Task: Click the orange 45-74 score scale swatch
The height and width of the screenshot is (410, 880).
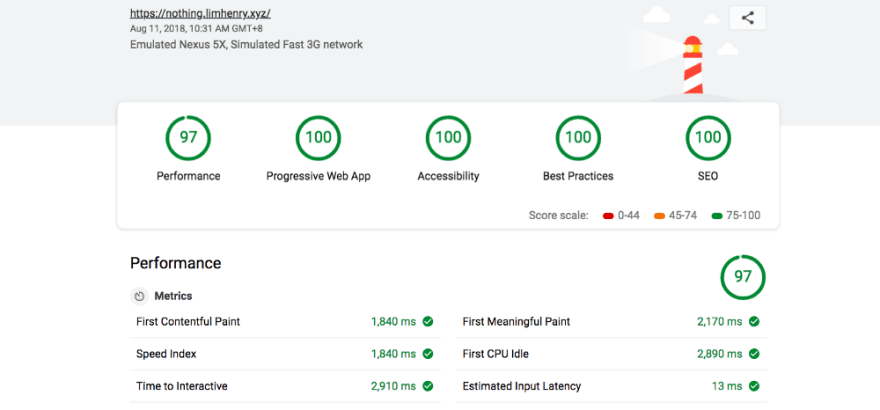Action: pyautogui.click(x=660, y=216)
